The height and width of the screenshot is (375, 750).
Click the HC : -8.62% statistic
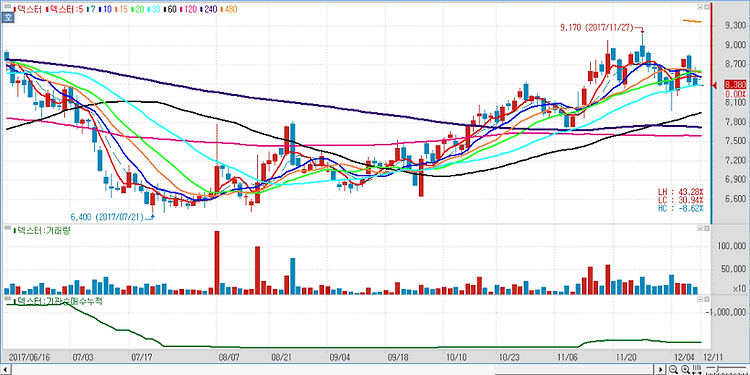click(680, 209)
